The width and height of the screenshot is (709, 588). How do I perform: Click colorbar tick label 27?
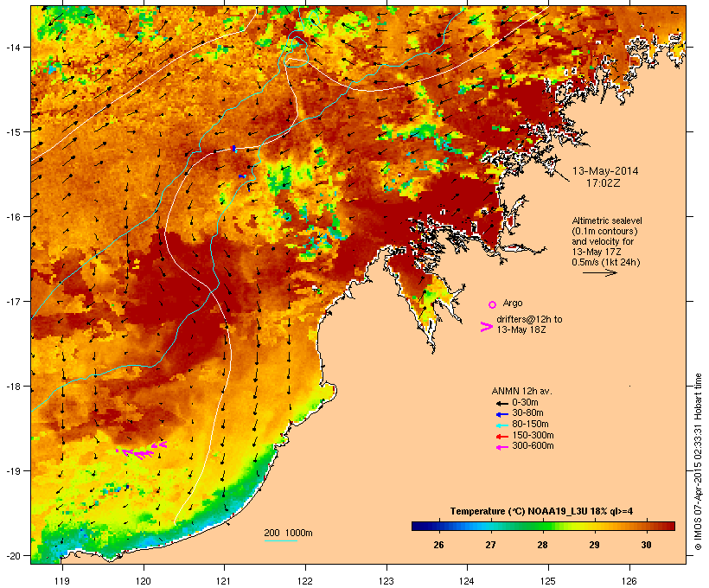[x=490, y=545]
